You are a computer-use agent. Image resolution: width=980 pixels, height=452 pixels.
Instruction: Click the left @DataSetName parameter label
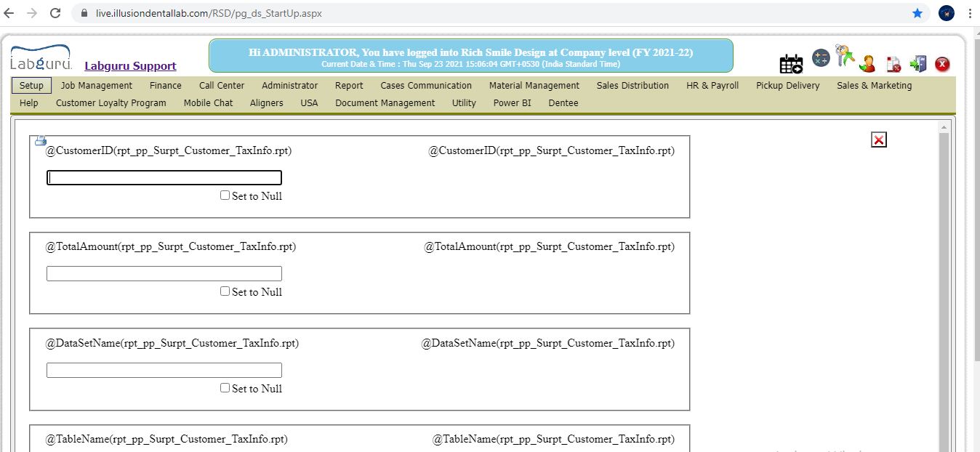point(172,343)
